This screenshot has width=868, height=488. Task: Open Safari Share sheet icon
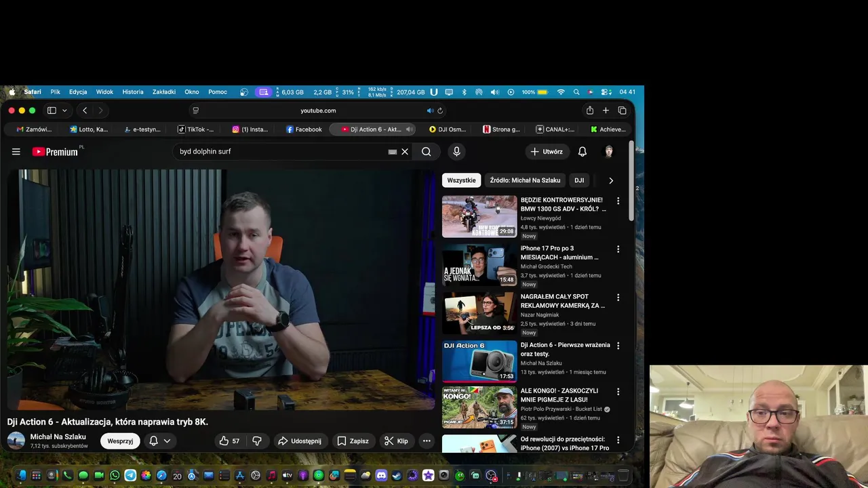pos(590,110)
